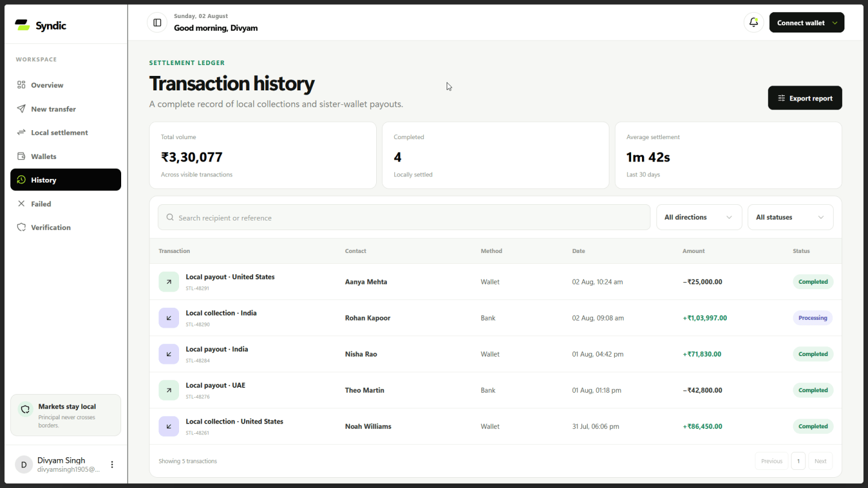Click the outgoing arrow icon for STL-48276

pyautogui.click(x=169, y=390)
